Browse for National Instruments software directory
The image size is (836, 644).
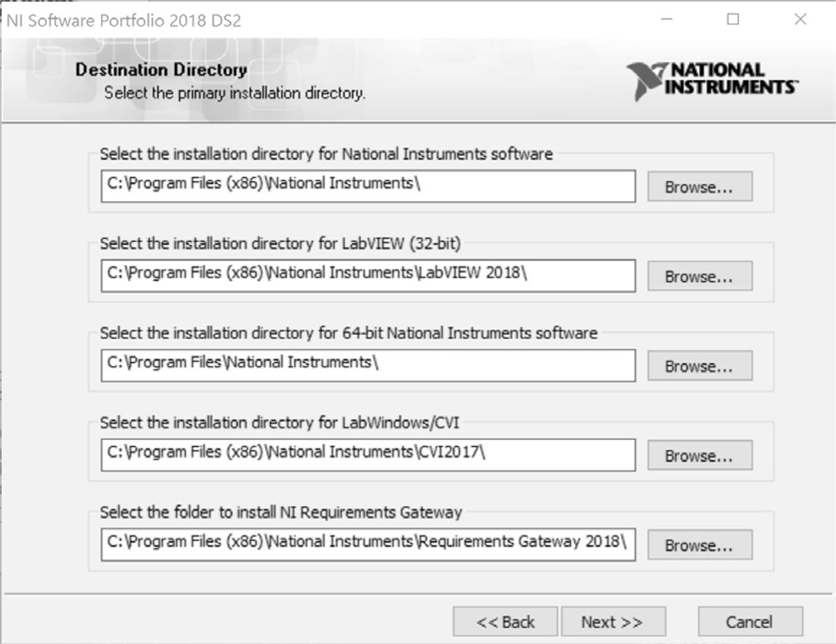click(x=700, y=187)
